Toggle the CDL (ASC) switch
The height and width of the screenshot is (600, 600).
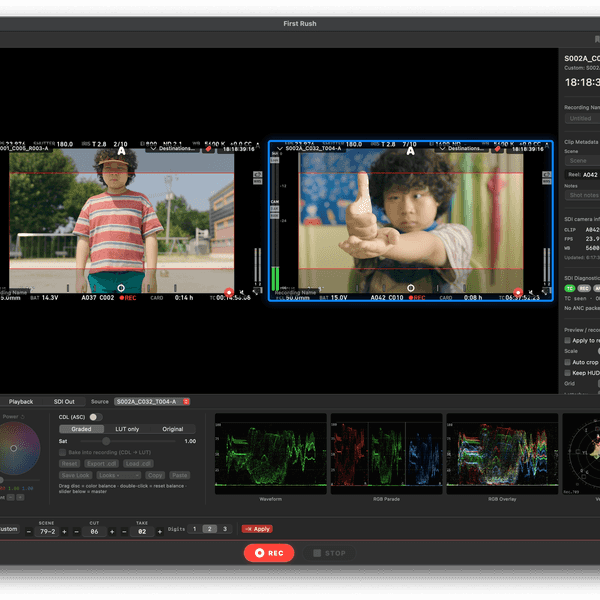96,417
